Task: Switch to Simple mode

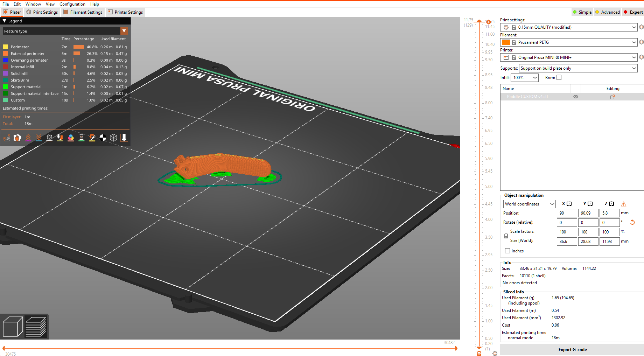Action: tap(582, 12)
